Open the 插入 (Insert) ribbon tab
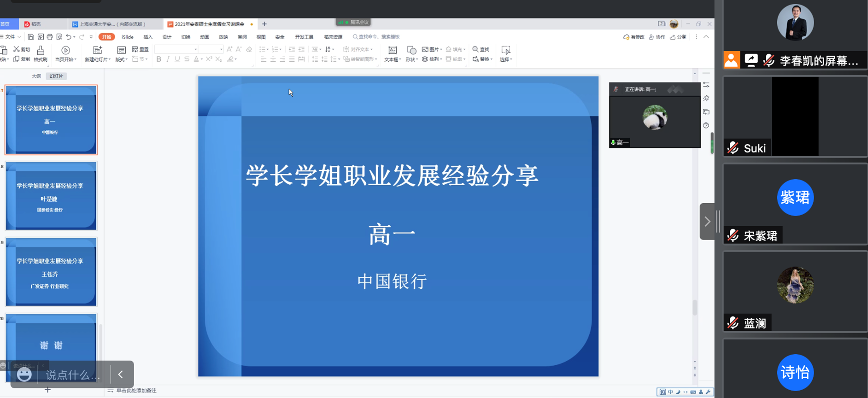Viewport: 868px width, 398px height. click(x=148, y=37)
